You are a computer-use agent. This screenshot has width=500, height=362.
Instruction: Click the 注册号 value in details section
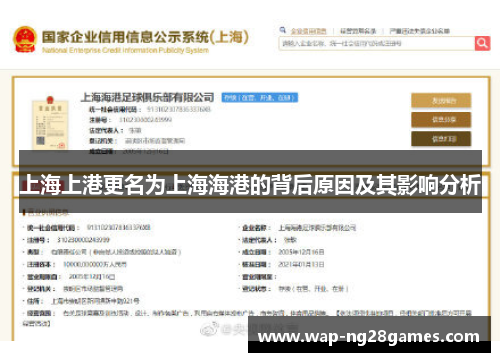83,240
